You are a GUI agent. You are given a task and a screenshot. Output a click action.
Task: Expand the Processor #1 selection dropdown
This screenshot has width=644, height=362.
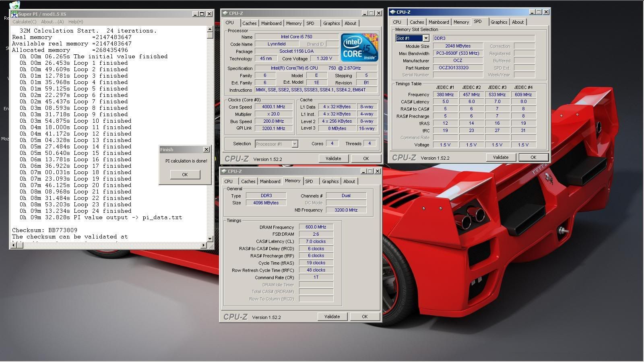click(295, 144)
